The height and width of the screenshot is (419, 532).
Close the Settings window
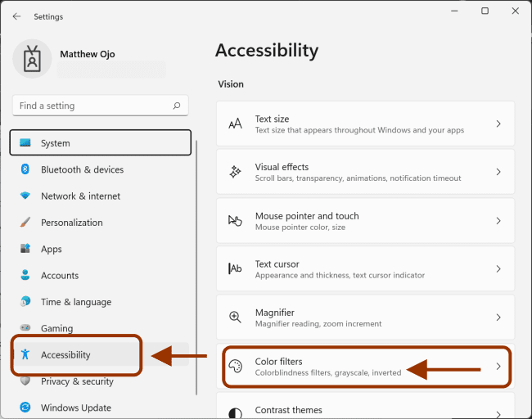515,11
